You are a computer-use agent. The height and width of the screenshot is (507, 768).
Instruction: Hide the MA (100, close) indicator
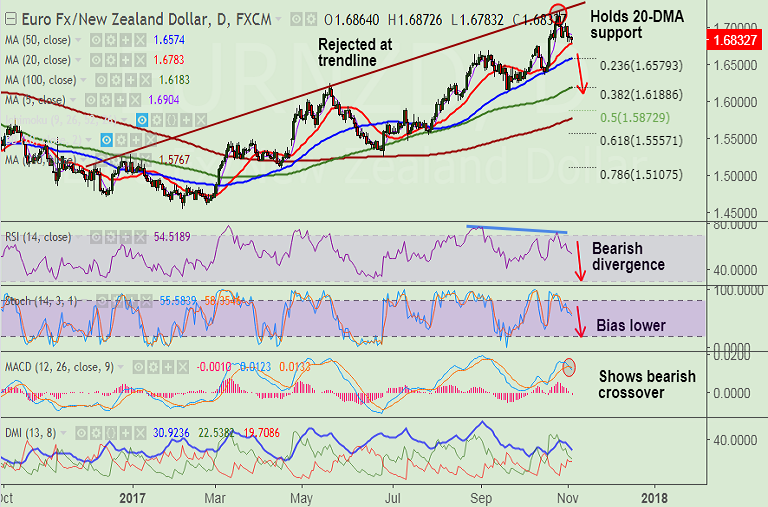[x=101, y=80]
